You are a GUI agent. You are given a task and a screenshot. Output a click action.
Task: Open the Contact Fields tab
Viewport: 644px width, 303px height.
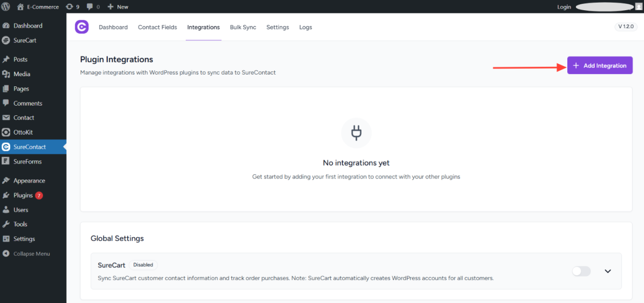[x=157, y=27]
